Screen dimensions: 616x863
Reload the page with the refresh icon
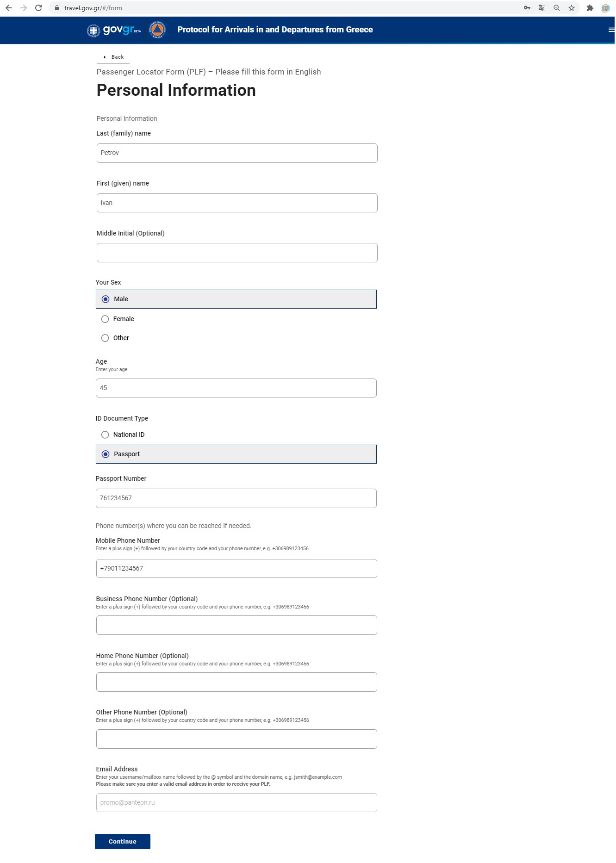pos(38,8)
